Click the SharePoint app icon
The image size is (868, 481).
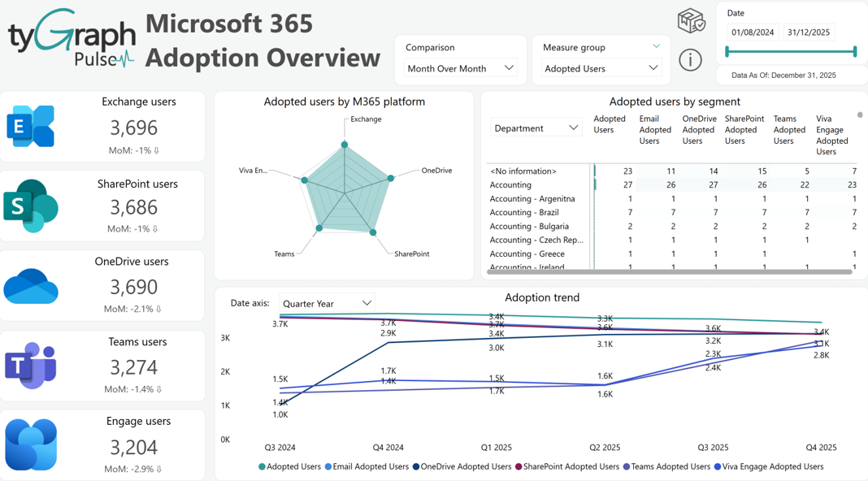(30, 206)
